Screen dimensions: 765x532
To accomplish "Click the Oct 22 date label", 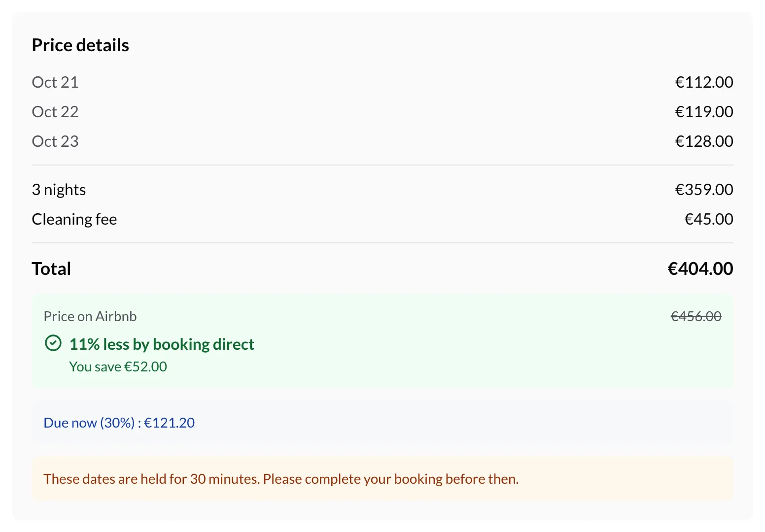I will tap(55, 112).
